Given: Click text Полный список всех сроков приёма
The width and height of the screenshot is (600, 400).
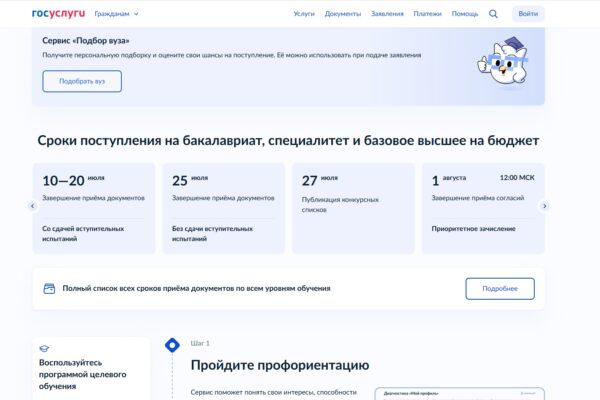Looking at the screenshot, I should click(x=196, y=288).
